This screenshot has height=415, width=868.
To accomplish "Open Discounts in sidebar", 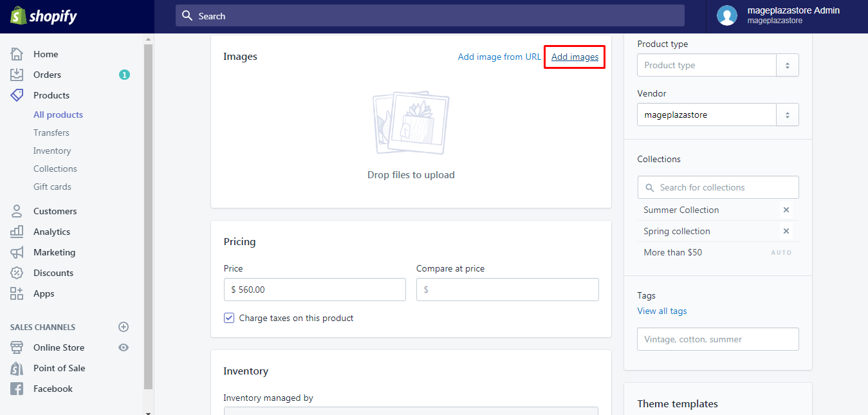I will coord(53,273).
